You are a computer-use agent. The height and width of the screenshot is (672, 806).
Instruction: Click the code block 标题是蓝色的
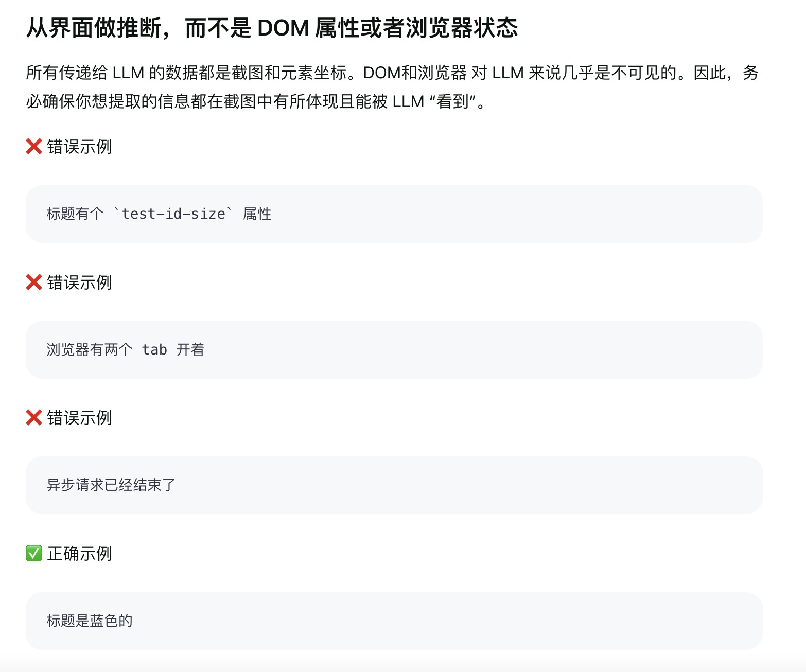click(x=394, y=621)
